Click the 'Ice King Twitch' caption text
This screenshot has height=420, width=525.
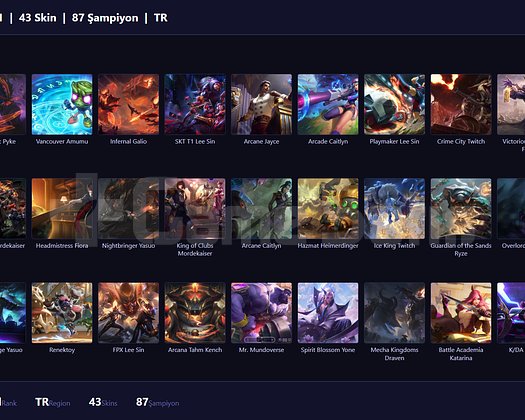pos(394,246)
